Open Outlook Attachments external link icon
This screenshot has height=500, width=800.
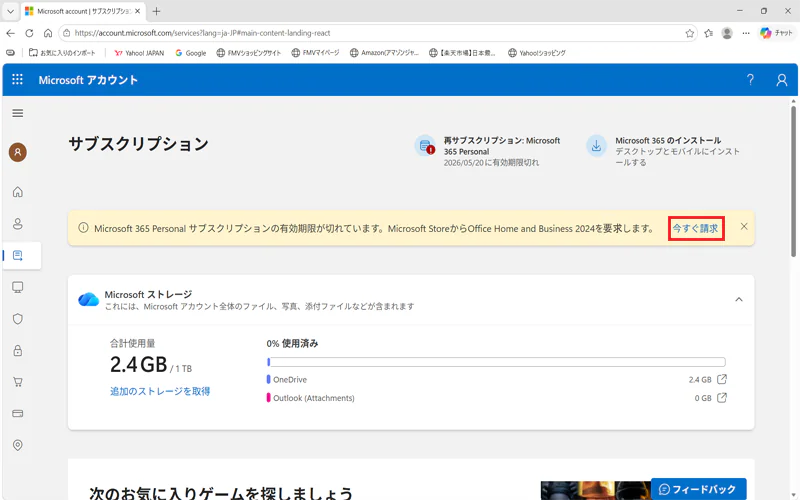pos(722,397)
